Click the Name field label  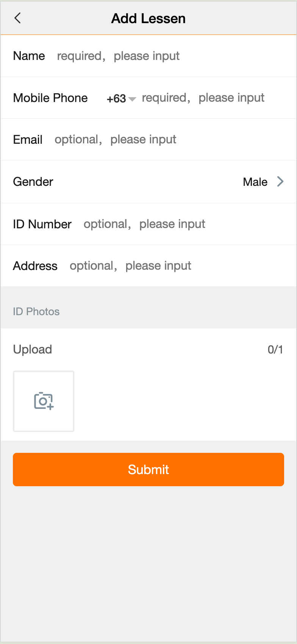29,56
